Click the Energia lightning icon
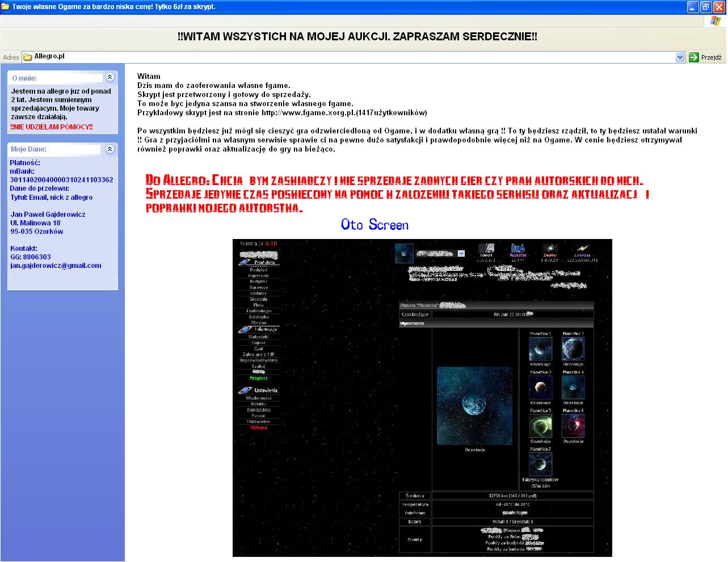This screenshot has height=562, width=728. click(582, 248)
